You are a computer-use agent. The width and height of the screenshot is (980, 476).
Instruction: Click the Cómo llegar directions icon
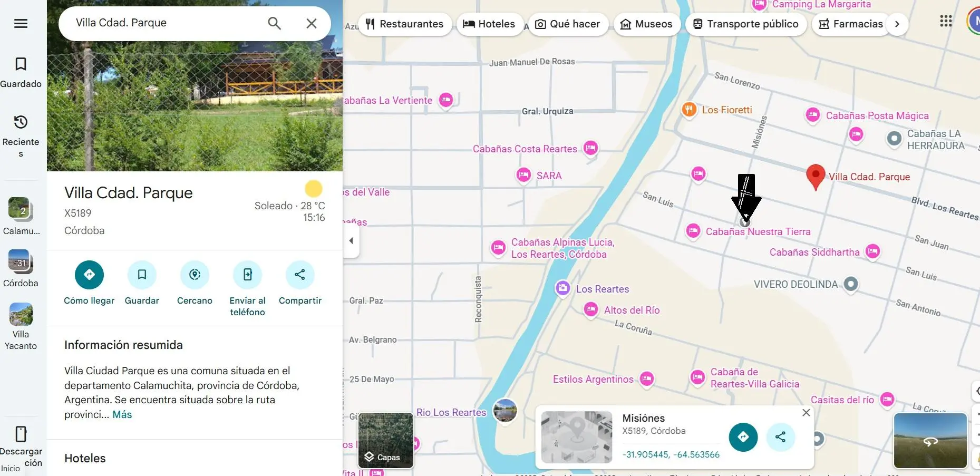[89, 275]
